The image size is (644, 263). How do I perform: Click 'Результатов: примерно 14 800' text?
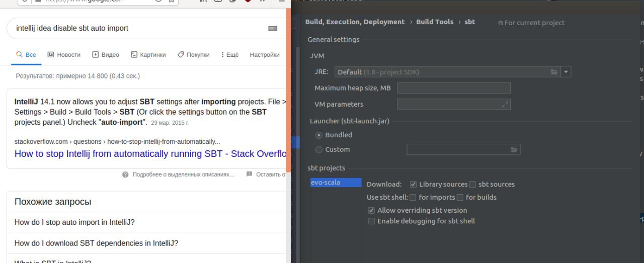pos(78,76)
